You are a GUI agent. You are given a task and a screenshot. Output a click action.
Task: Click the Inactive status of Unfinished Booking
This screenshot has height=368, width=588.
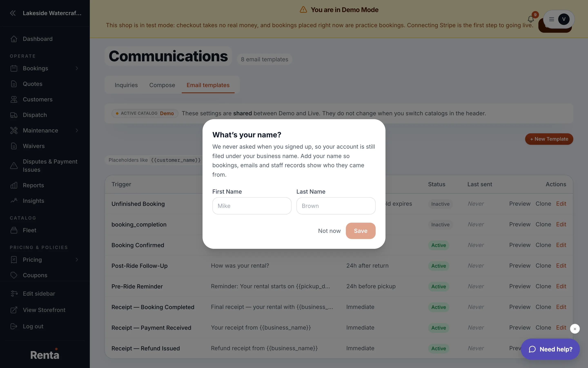(440, 204)
